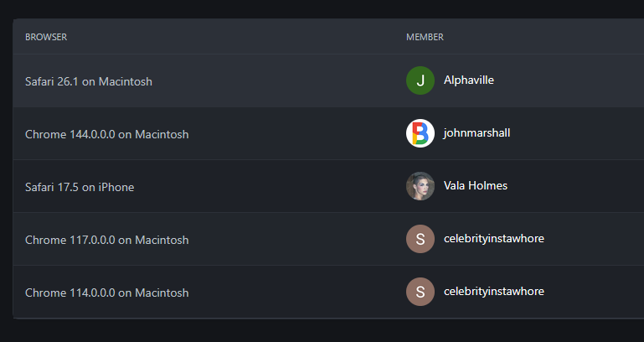
Task: Click celebrityinstawhore name in the Chrome 114 row
Action: 493,292
